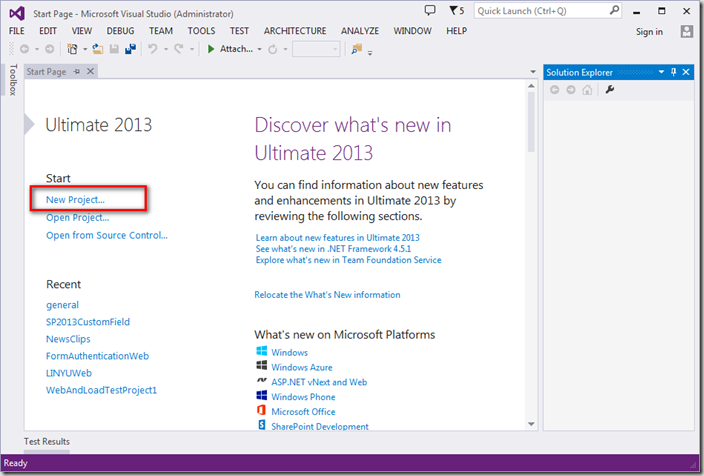Open the document tab list dropdown arrow
This screenshot has width=704, height=476.
(533, 72)
